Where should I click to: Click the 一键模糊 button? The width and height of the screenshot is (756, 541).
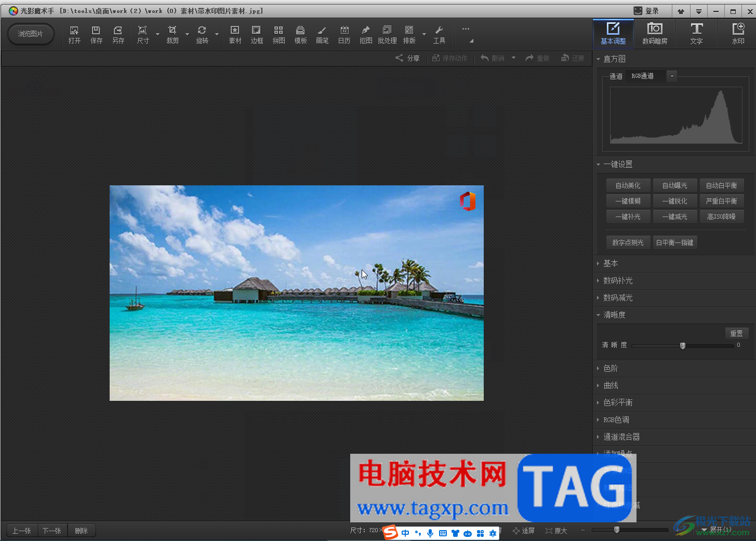pos(628,201)
